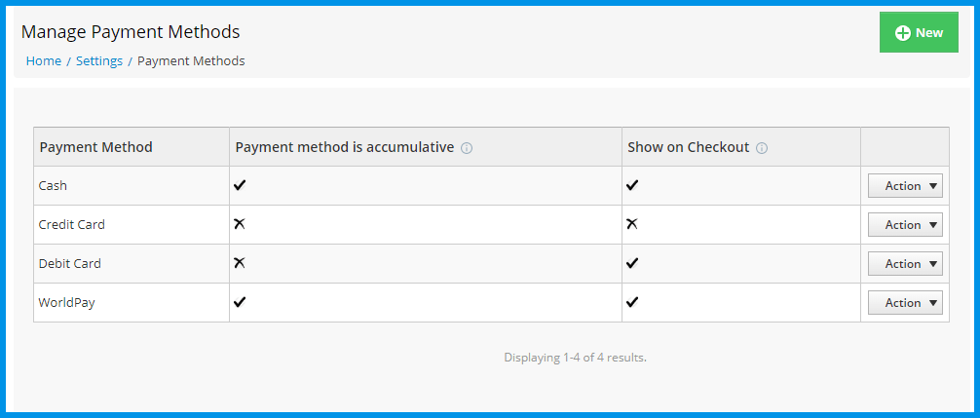This screenshot has height=418, width=980.
Task: Click WorldPay accumulative checkmark icon
Action: click(x=240, y=302)
